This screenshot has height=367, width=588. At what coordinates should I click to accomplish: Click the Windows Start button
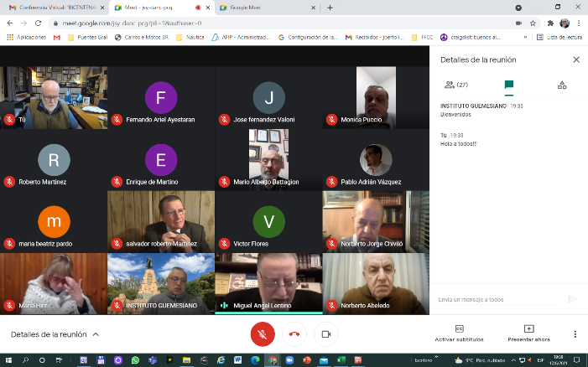click(x=8, y=359)
